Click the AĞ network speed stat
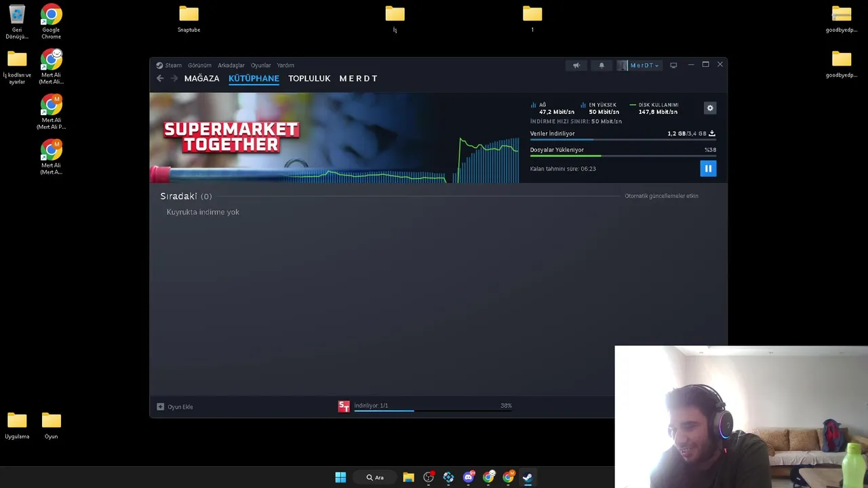Image resolution: width=868 pixels, height=488 pixels. point(553,108)
